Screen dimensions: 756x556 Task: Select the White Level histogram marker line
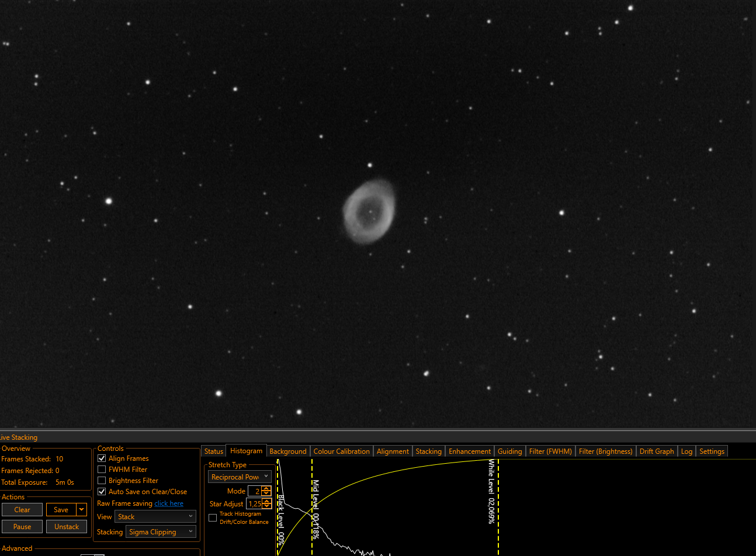click(498, 507)
